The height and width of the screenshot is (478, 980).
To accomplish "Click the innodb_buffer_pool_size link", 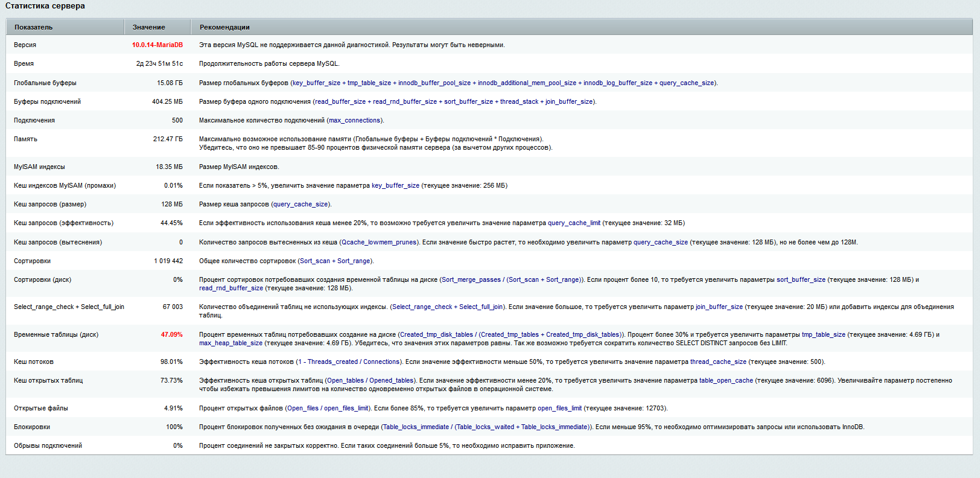I will click(434, 83).
